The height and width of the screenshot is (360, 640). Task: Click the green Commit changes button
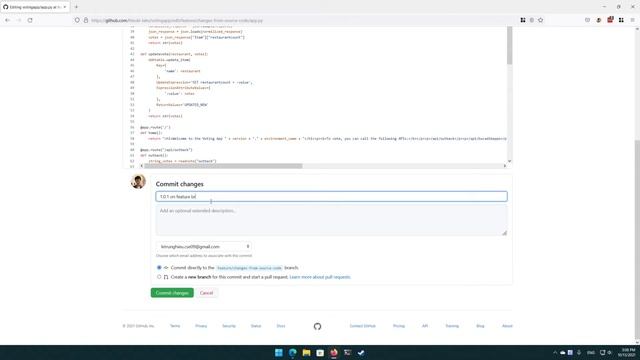[x=172, y=293]
